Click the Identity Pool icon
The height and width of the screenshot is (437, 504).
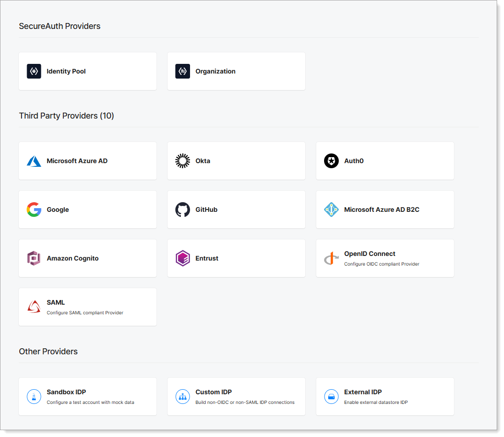(x=34, y=71)
